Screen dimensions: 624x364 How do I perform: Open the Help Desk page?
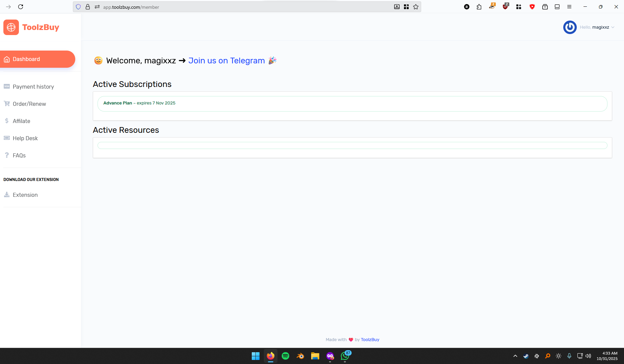tap(25, 138)
